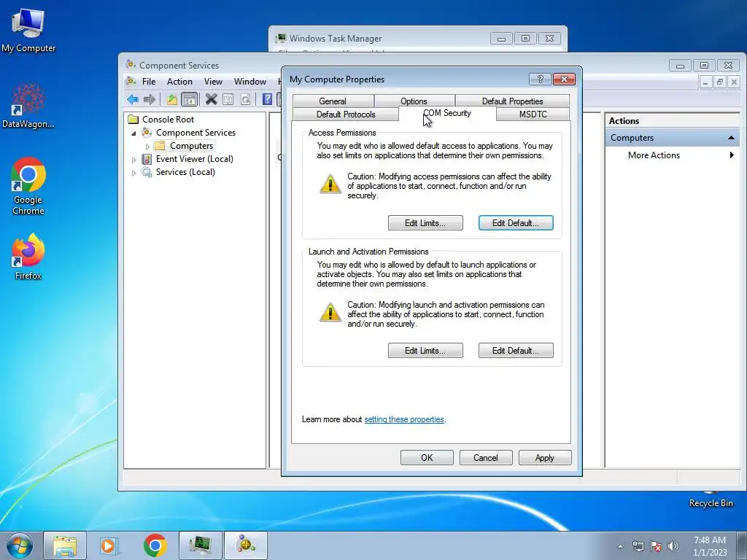Select Console Root in the tree

tap(169, 119)
